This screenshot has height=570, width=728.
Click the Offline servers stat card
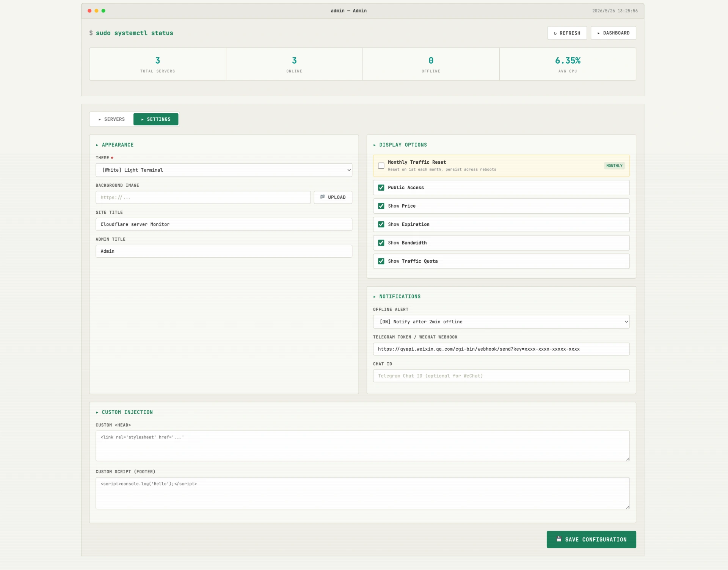click(431, 64)
